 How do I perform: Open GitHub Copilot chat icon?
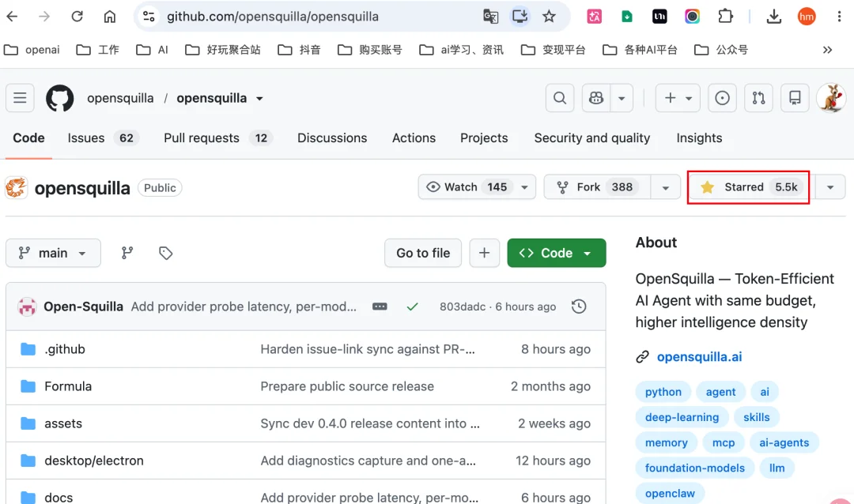click(x=596, y=98)
